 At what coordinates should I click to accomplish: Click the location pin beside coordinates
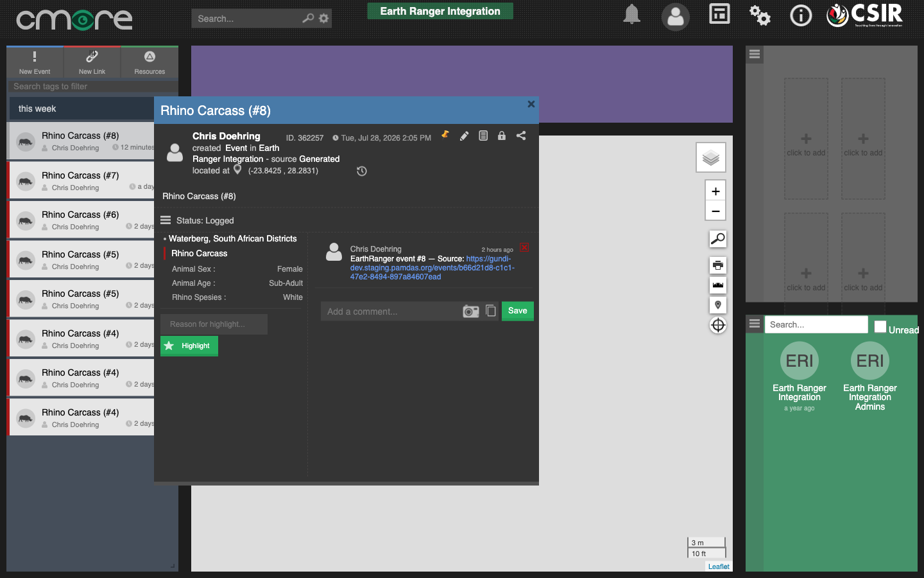pos(237,170)
